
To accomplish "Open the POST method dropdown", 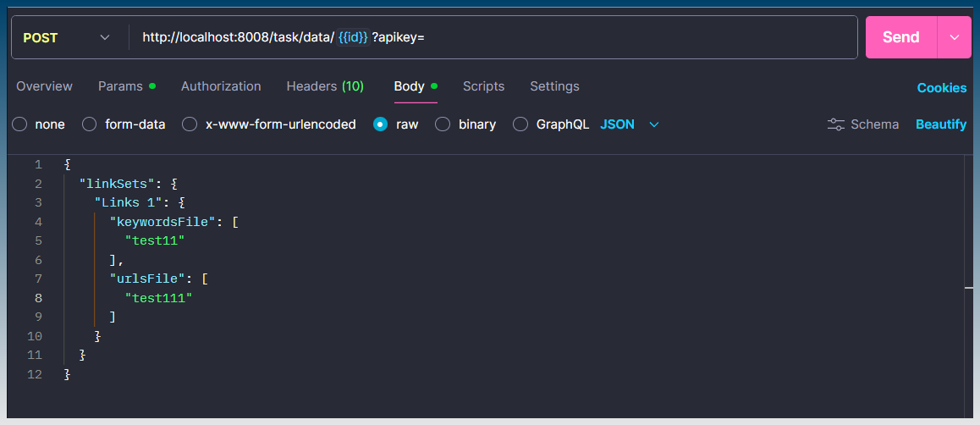I will point(67,37).
